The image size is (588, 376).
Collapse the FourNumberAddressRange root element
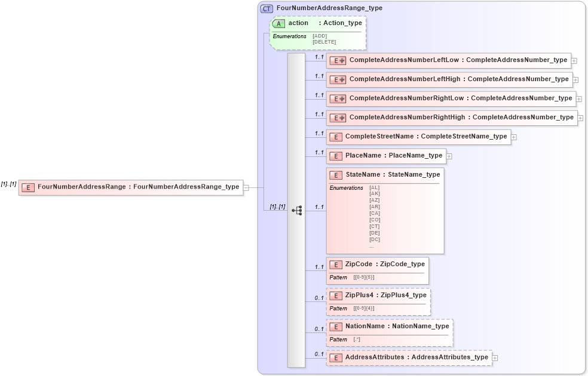(245, 187)
